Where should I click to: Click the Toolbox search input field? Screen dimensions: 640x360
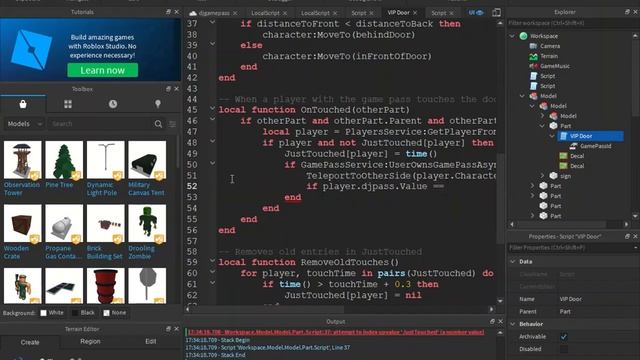point(100,124)
